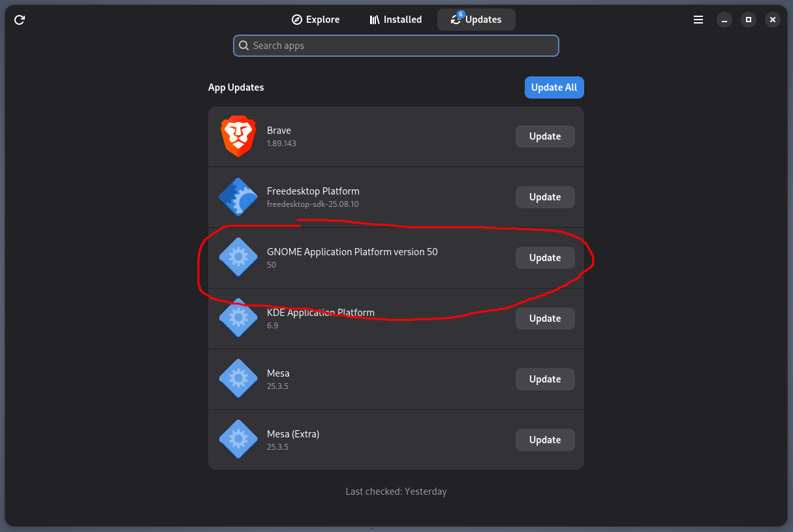
Task: Open the hamburger main menu
Action: tap(698, 20)
